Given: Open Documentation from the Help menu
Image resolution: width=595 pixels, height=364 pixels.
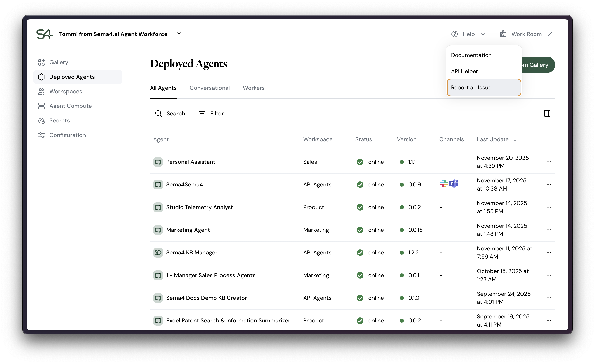Looking at the screenshot, I should point(471,55).
